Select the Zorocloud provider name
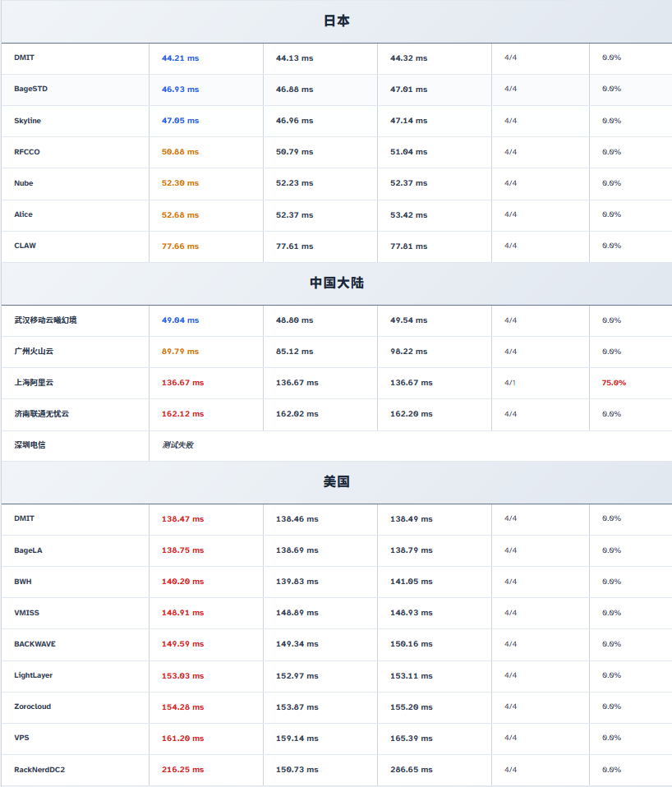The width and height of the screenshot is (672, 787). click(32, 706)
